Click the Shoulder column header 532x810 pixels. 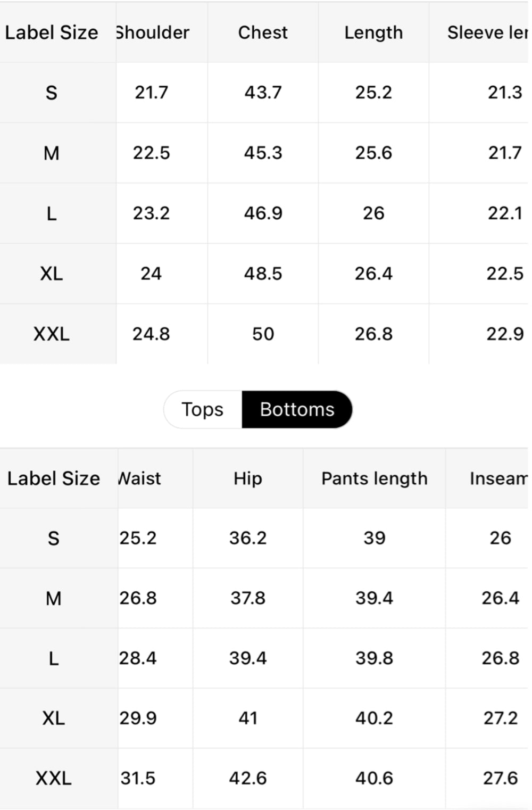(153, 32)
